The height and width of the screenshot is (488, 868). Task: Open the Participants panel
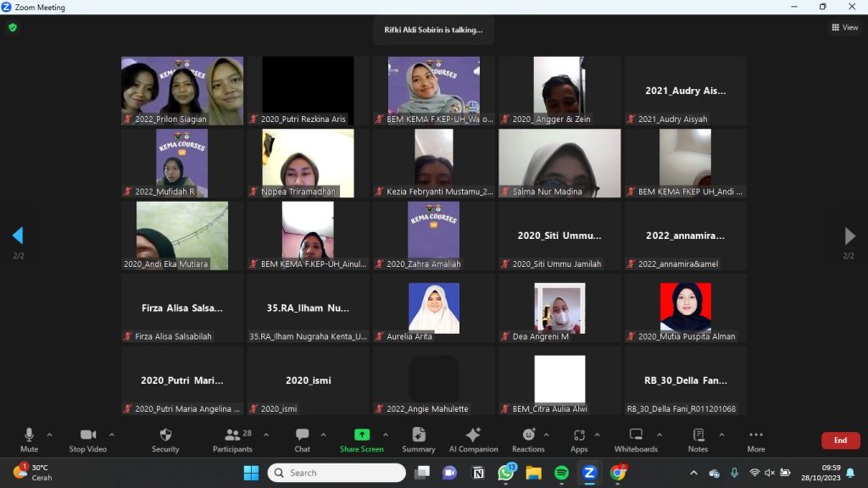tap(232, 439)
